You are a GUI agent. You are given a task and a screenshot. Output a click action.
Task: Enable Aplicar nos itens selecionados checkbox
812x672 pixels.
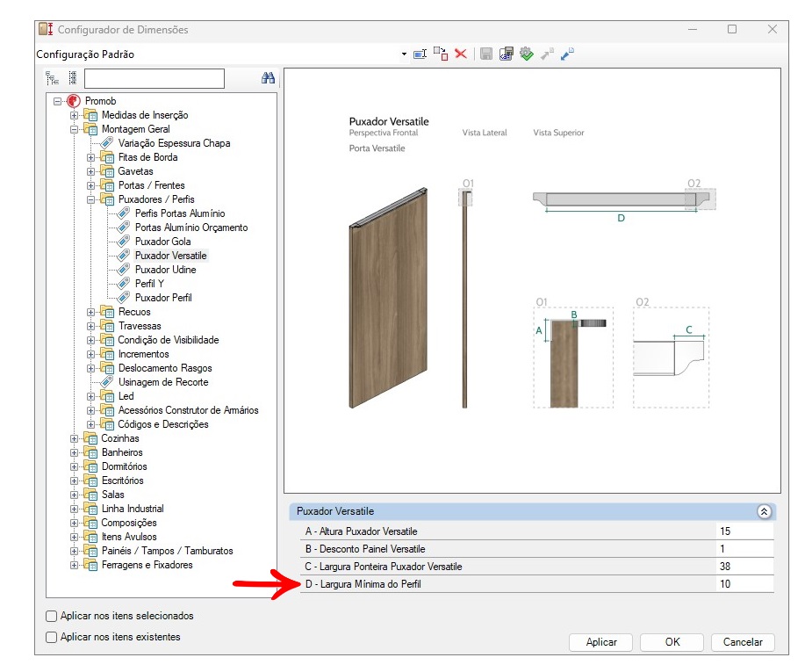[51, 616]
